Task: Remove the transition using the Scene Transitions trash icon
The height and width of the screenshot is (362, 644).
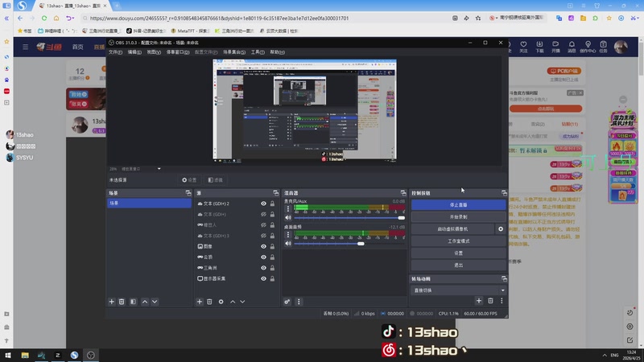Action: (x=490, y=301)
